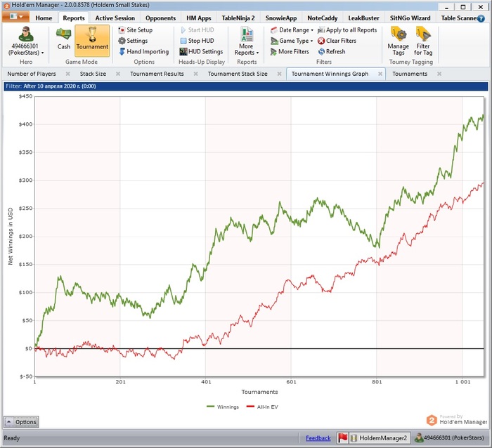Close the Tournaments tab
This screenshot has height=448, width=492.
tap(439, 74)
